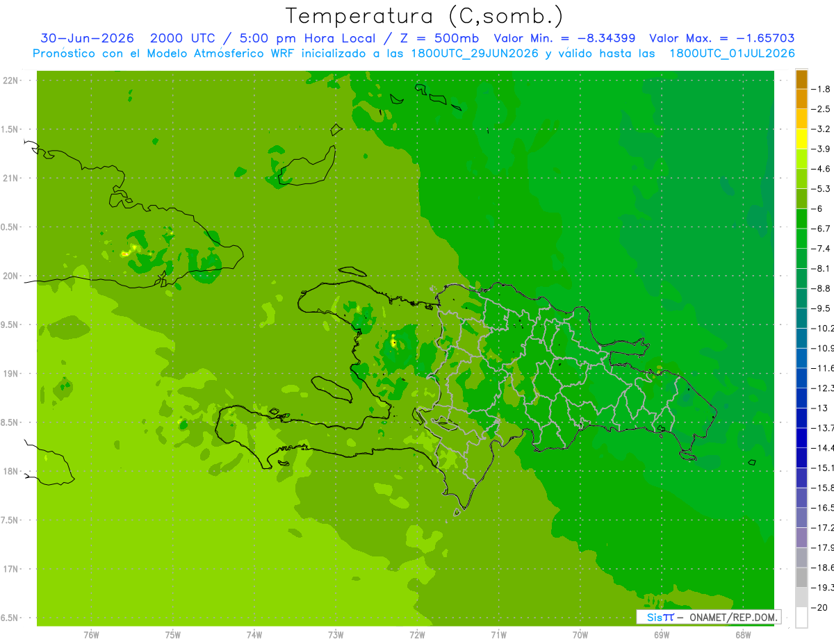834x644 pixels.
Task: Select "Valor Max. = -1.65703" in header
Action: tap(722, 38)
